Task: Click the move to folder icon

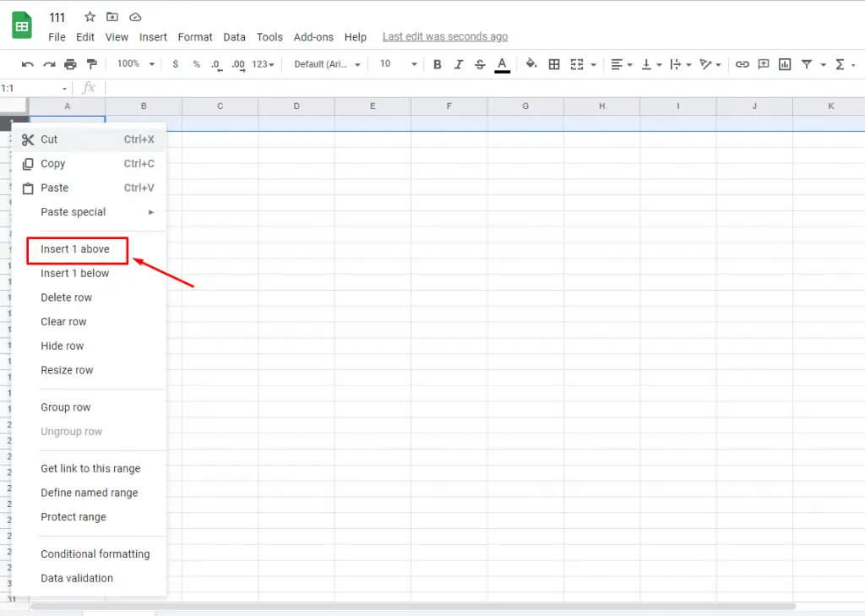Action: click(112, 17)
